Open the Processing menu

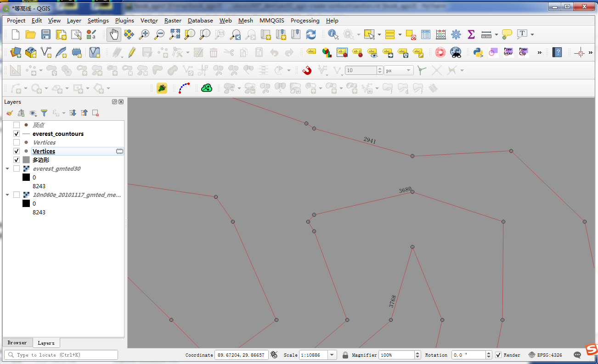(x=305, y=21)
